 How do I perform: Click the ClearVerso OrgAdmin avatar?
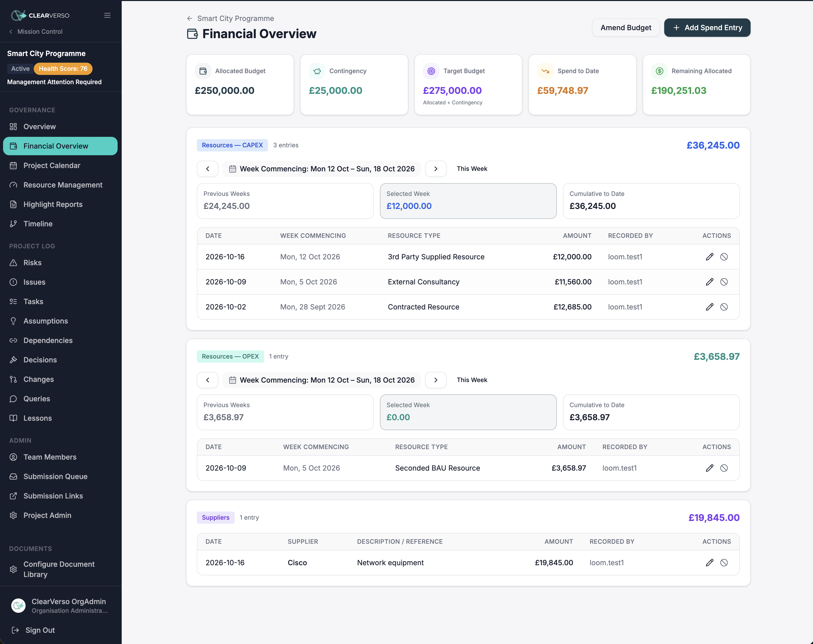coord(18,606)
